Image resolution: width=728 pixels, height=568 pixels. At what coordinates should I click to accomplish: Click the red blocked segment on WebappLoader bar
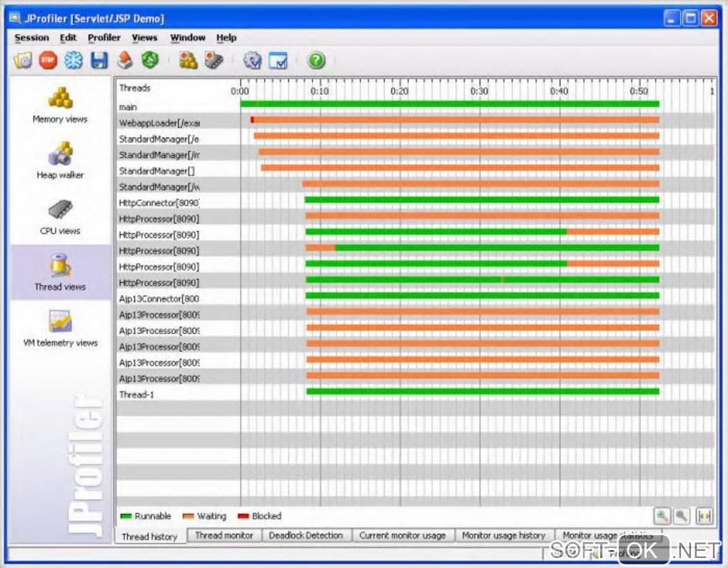click(252, 120)
